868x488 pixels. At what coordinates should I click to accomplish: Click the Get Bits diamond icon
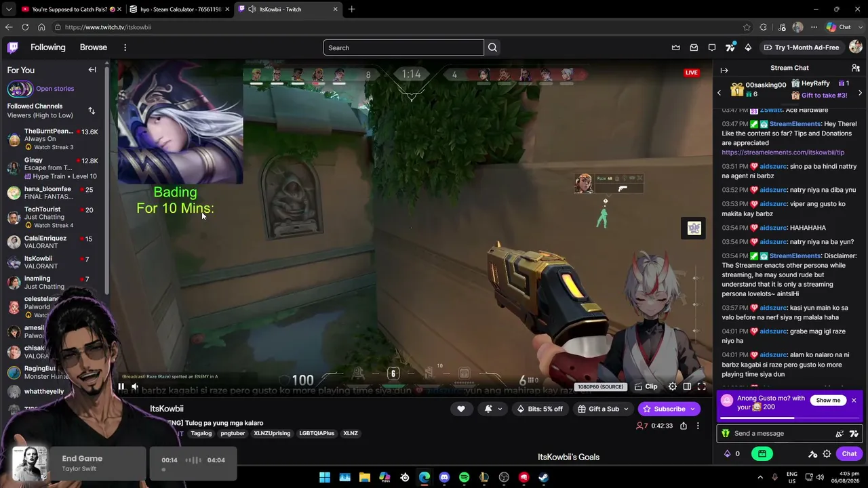[x=748, y=47]
